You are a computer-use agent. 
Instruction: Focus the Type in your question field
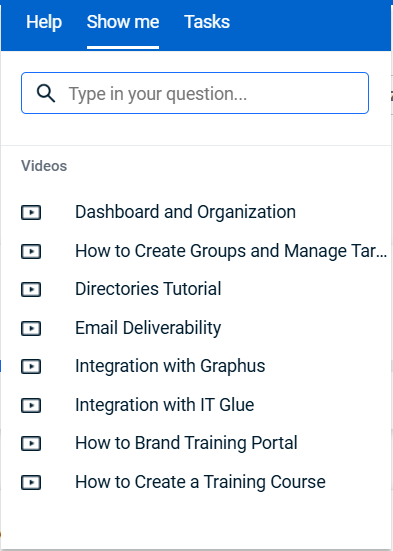tap(195, 93)
